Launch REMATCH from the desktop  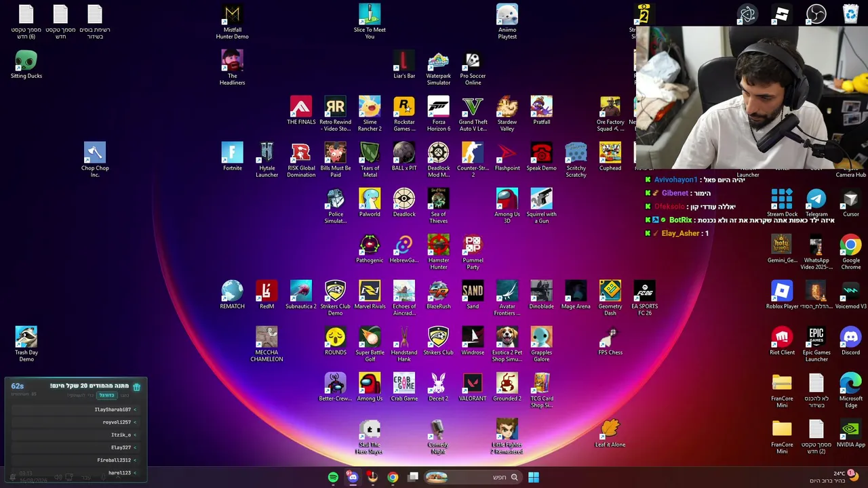pos(233,296)
